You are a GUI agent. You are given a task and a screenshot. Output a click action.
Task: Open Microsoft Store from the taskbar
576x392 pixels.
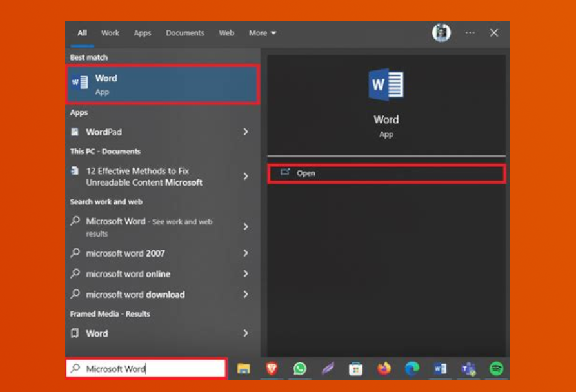coord(355,369)
